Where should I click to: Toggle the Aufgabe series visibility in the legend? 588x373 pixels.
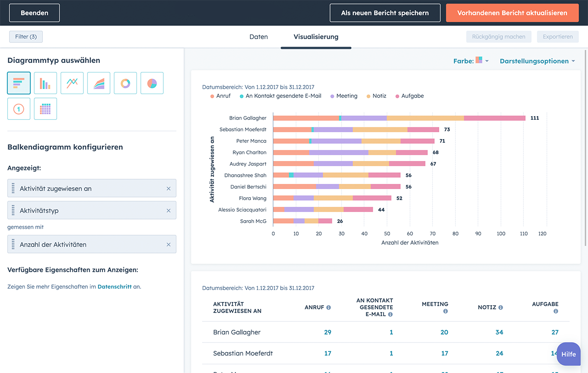pos(409,96)
